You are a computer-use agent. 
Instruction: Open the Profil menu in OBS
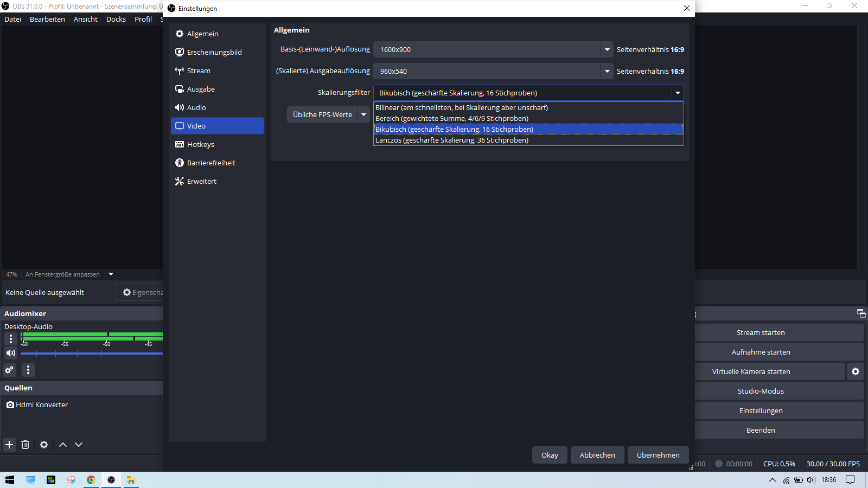143,19
